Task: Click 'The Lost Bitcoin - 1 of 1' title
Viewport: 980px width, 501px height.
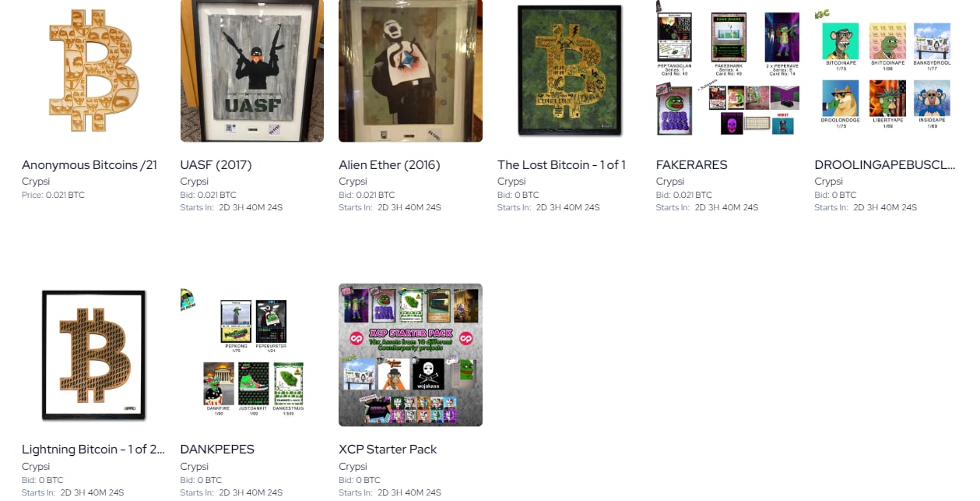Action: pos(561,165)
